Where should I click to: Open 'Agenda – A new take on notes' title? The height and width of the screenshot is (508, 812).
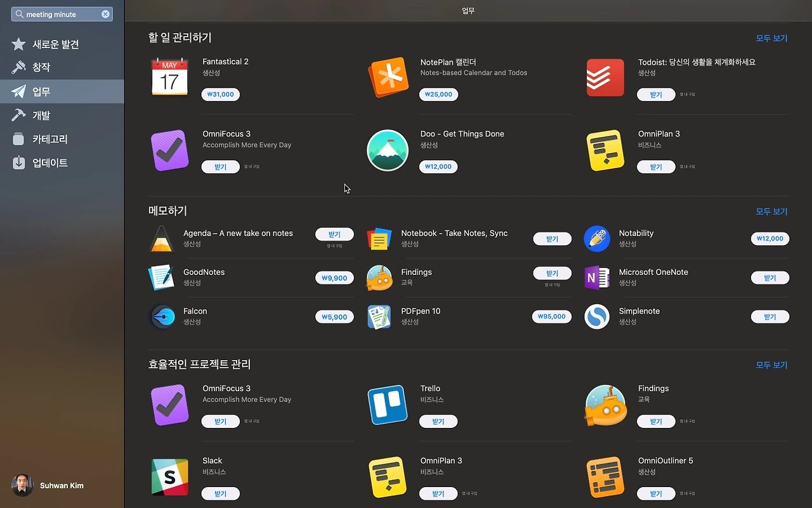pyautogui.click(x=238, y=233)
